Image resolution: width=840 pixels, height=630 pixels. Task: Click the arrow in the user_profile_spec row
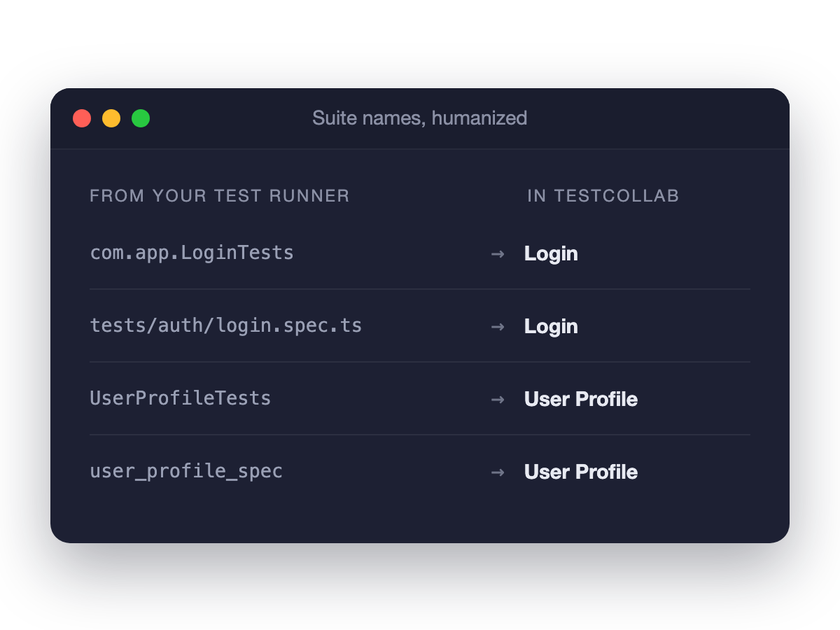[498, 472]
